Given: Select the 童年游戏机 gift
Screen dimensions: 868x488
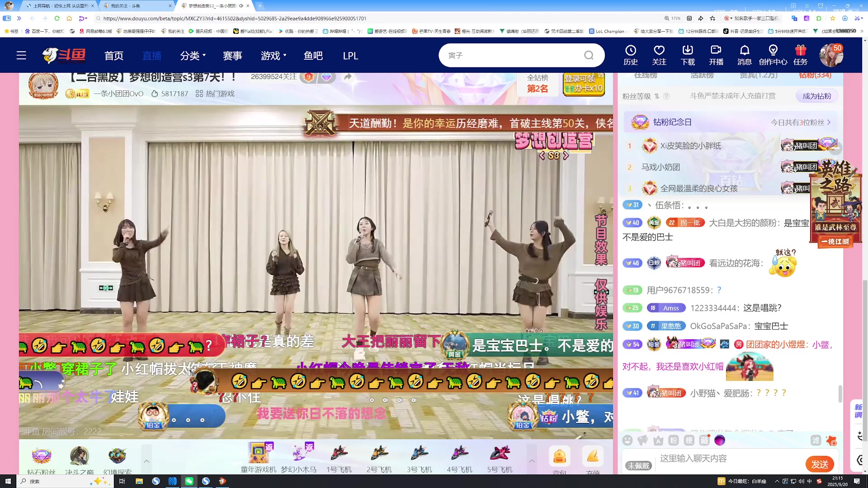Looking at the screenshot, I should [x=259, y=458].
